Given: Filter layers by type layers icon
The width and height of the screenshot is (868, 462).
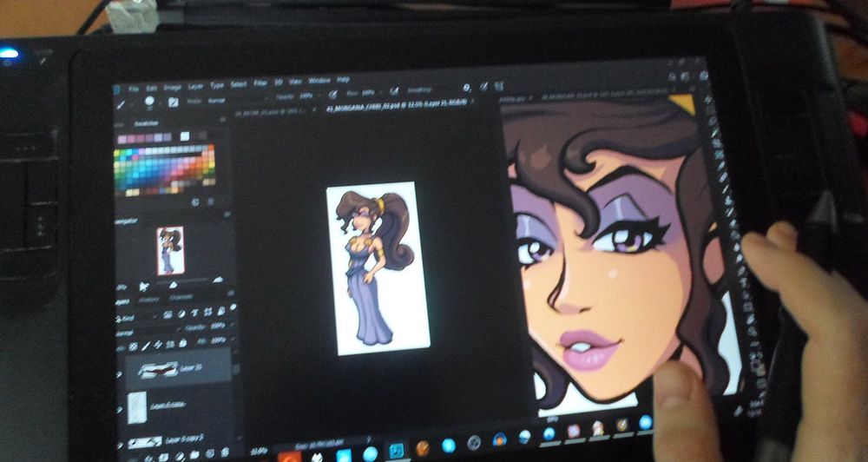Looking at the screenshot, I should [x=194, y=313].
